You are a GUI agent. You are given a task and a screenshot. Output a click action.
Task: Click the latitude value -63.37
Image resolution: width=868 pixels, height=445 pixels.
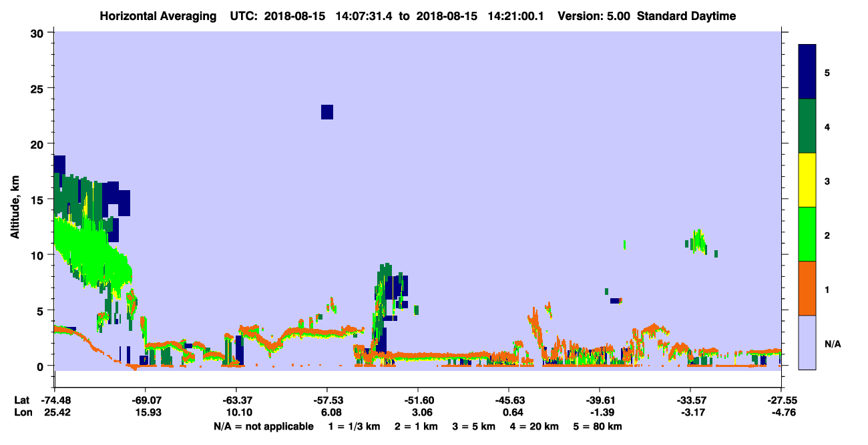point(236,401)
